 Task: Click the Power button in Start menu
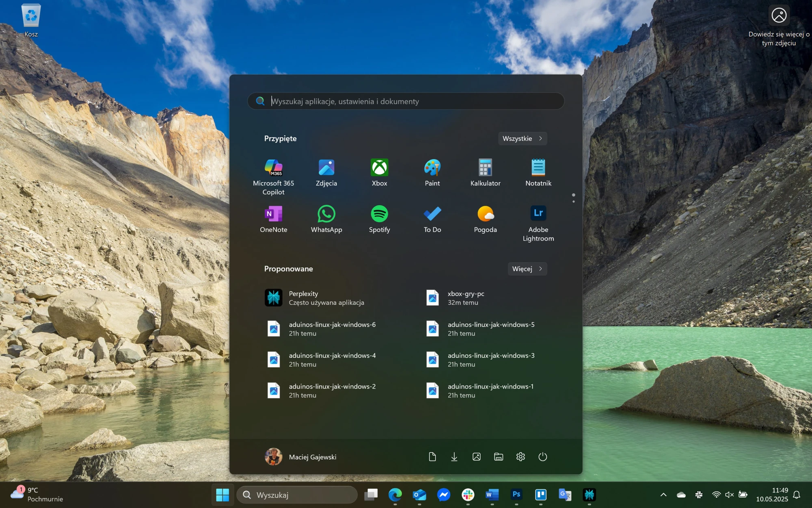(543, 457)
